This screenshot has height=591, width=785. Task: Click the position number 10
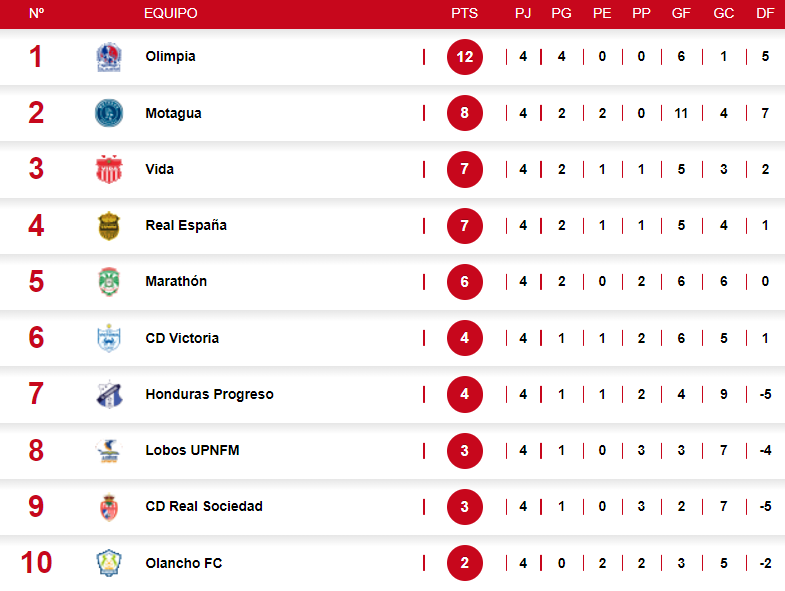pyautogui.click(x=36, y=563)
